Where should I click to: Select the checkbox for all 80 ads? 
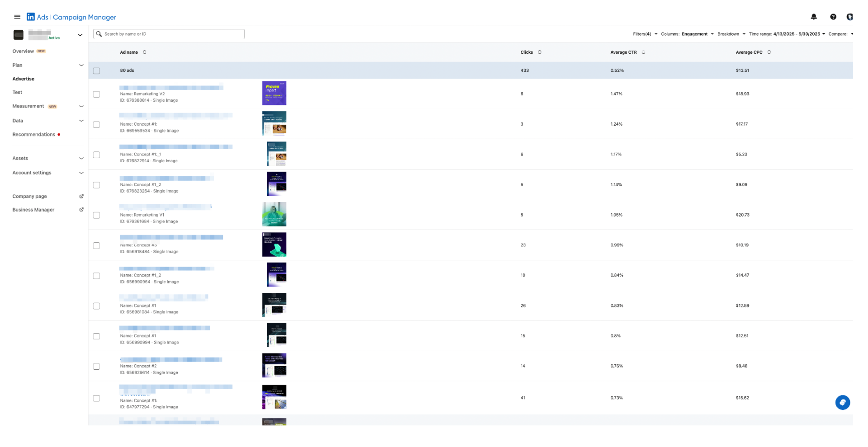[x=96, y=71]
